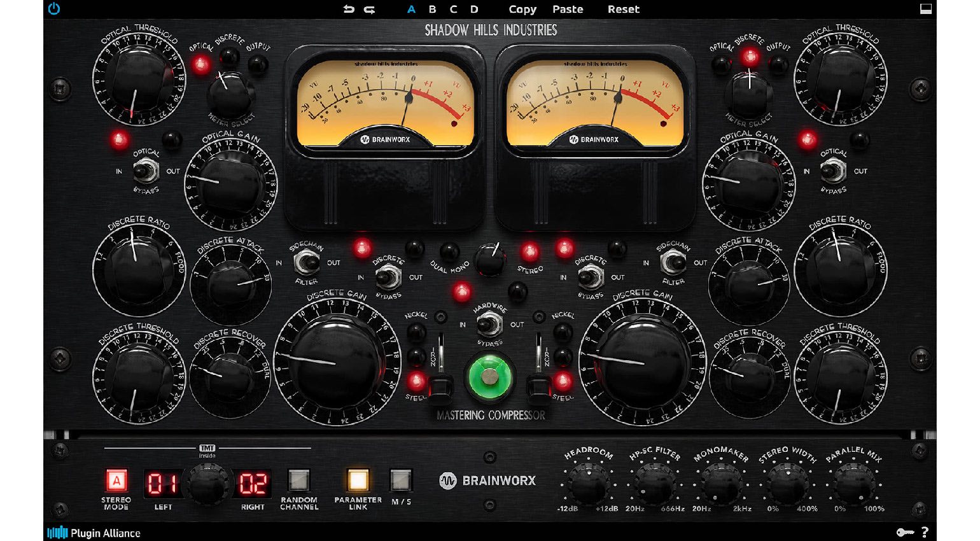
Task: Click the right Optical Gain knob
Action: point(748,185)
